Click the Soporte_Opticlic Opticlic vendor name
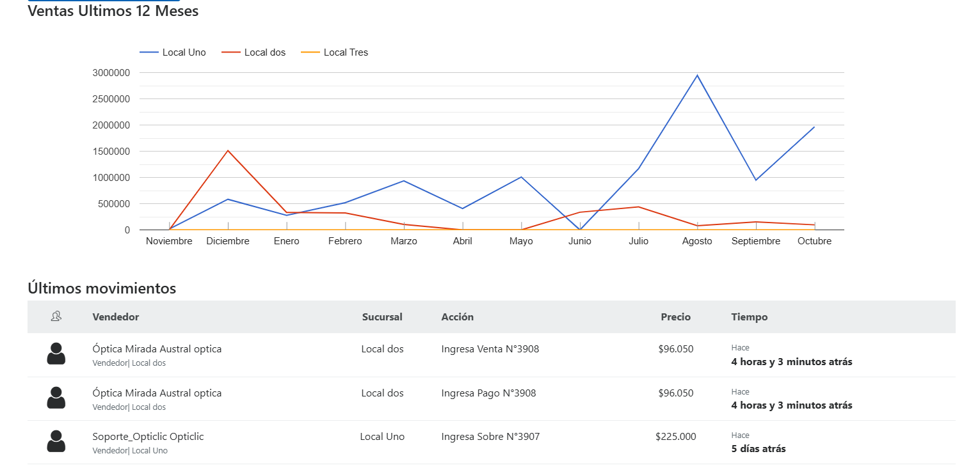 [148, 436]
